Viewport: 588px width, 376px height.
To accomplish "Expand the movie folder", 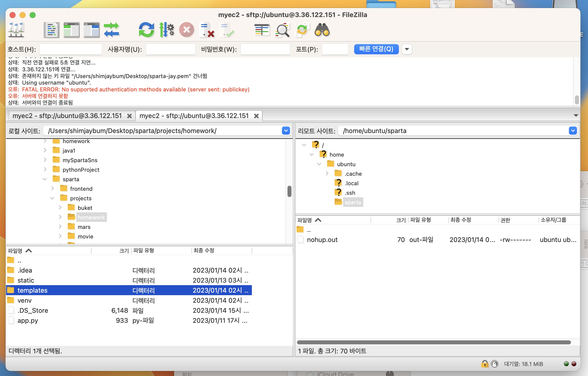I will pyautogui.click(x=60, y=236).
